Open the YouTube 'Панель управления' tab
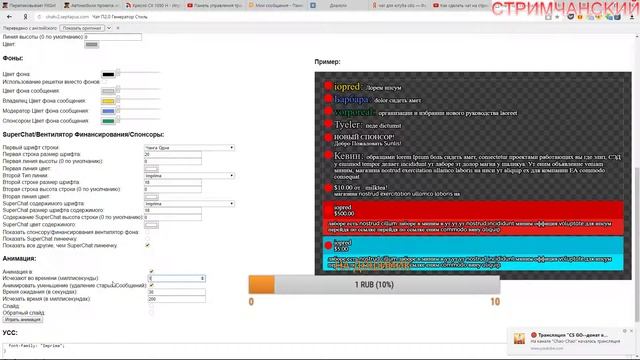The width and height of the screenshot is (640, 360). pos(214,5)
